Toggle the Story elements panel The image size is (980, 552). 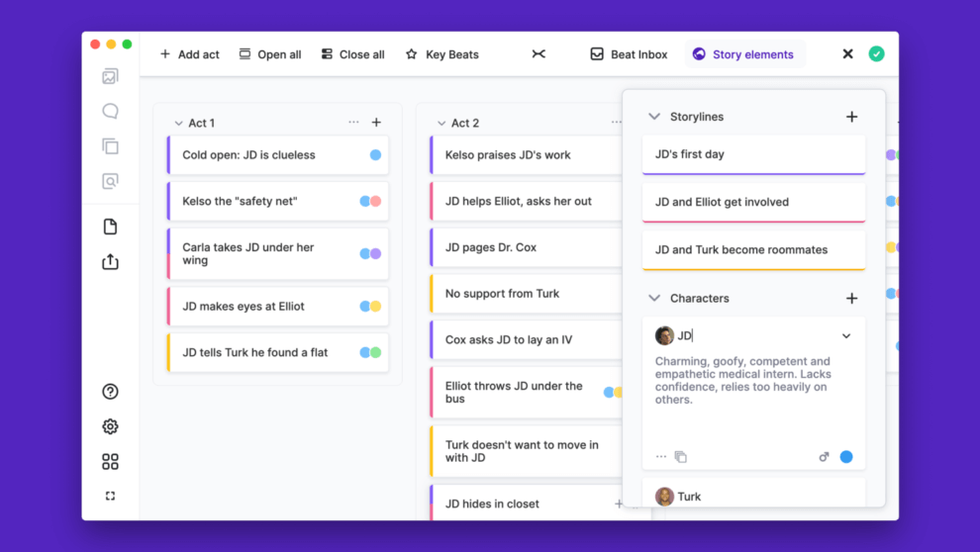coord(743,54)
